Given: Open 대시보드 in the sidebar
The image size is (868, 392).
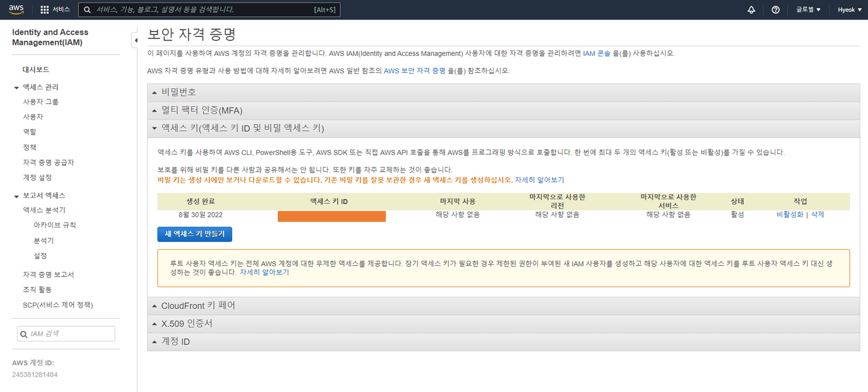Looking at the screenshot, I should (36, 69).
